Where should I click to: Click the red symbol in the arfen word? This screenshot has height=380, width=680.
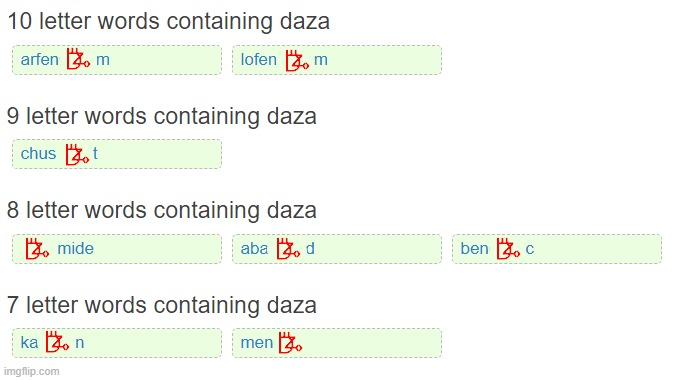point(78,59)
